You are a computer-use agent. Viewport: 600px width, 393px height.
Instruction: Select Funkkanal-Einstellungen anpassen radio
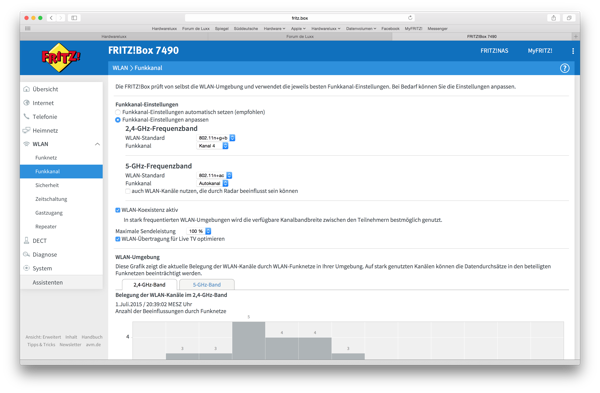coord(118,120)
